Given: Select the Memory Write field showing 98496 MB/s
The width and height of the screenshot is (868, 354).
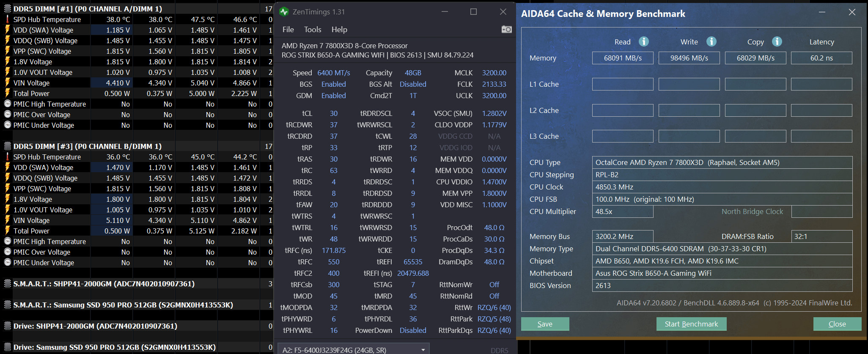Looking at the screenshot, I should 689,58.
